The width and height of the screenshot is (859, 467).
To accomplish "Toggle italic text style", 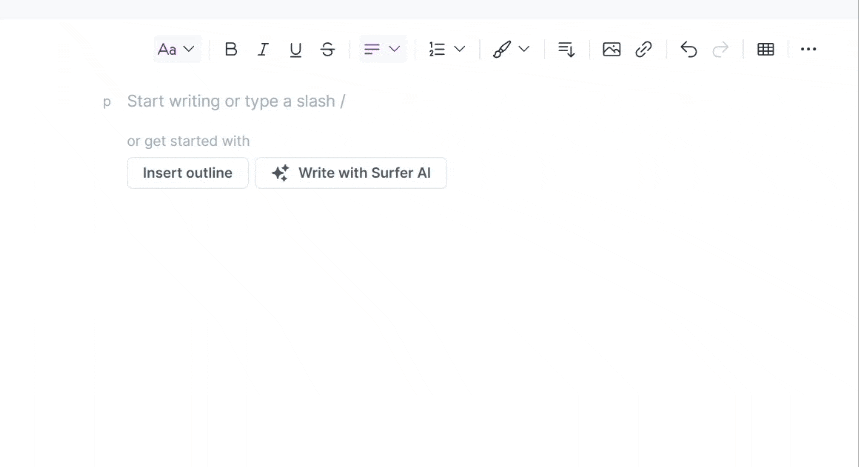I will coord(263,49).
